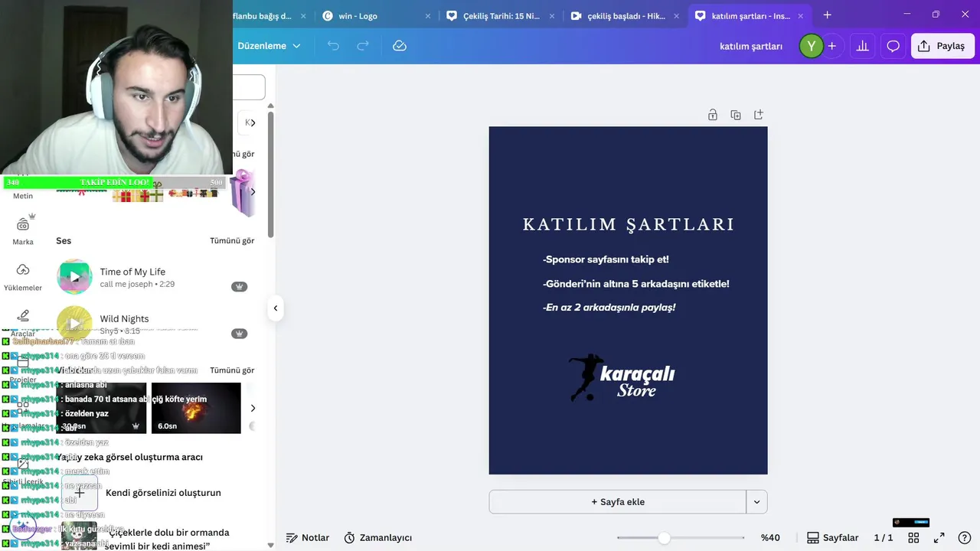The height and width of the screenshot is (551, 980).
Task: Open the Araçlar drawing sidebar item
Action: click(23, 322)
